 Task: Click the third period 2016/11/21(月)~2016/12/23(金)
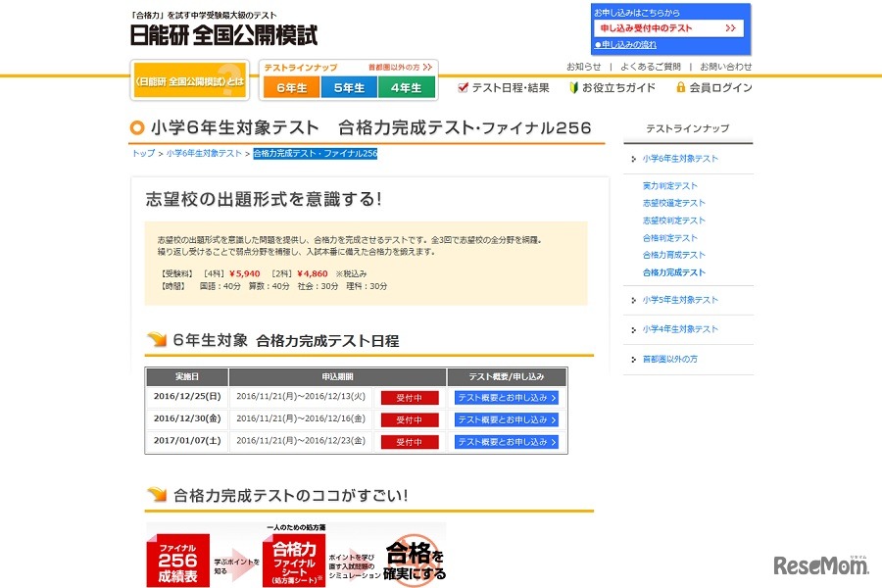[301, 441]
